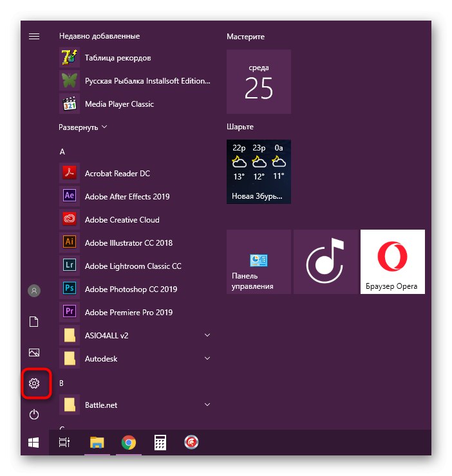Launch Adobe Lightroom Classic CC icon
452x476 pixels.
[70, 266]
